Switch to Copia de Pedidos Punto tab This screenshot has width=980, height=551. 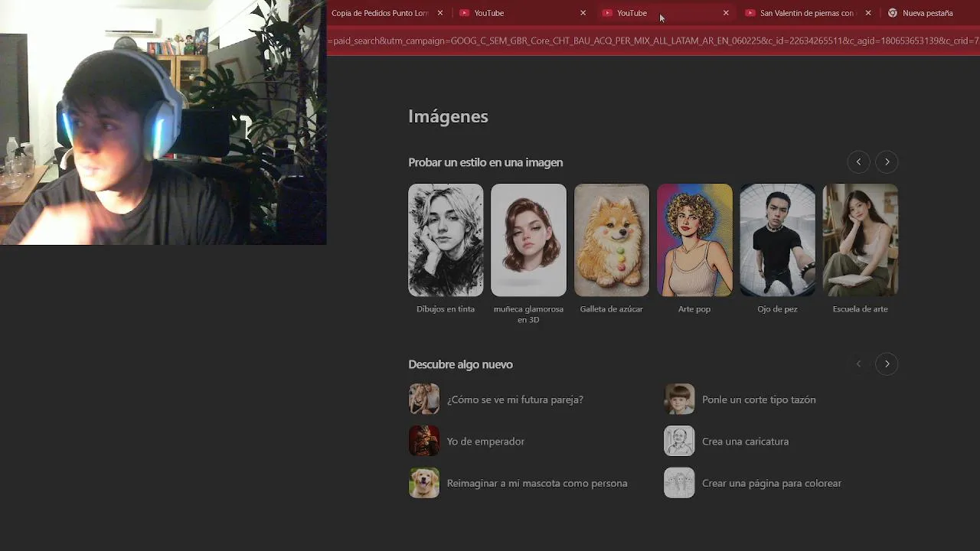coord(387,13)
